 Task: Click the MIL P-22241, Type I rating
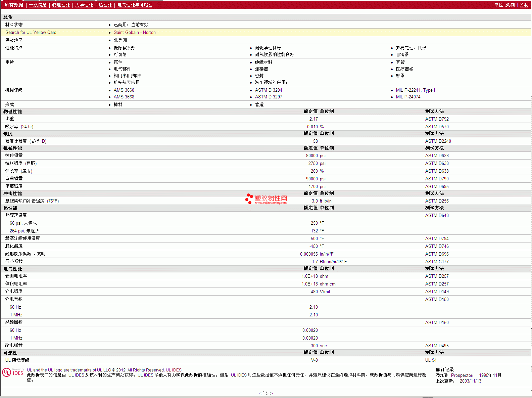pos(415,90)
